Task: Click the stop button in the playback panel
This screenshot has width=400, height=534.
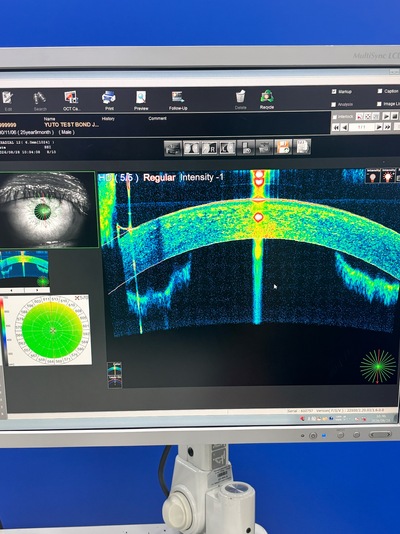Action: pos(395,116)
